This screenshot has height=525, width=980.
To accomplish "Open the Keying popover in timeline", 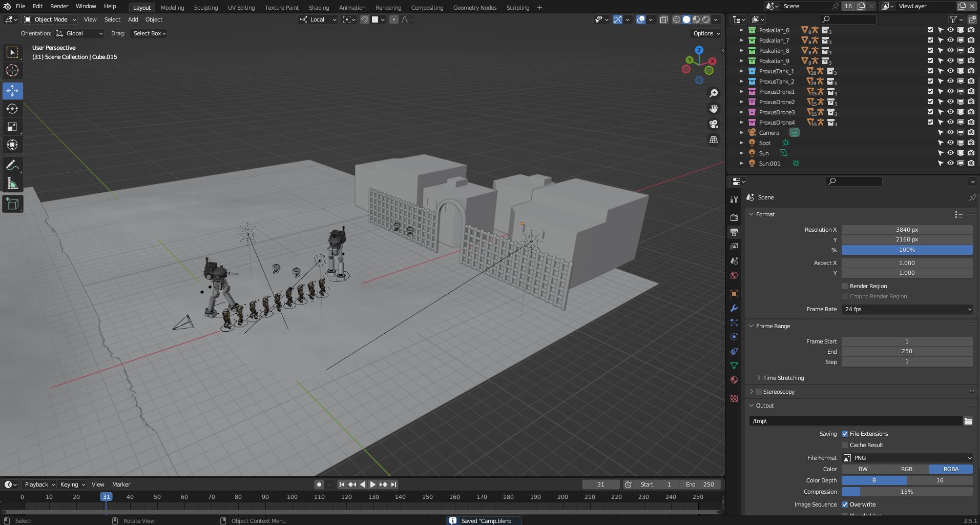I will click(72, 484).
